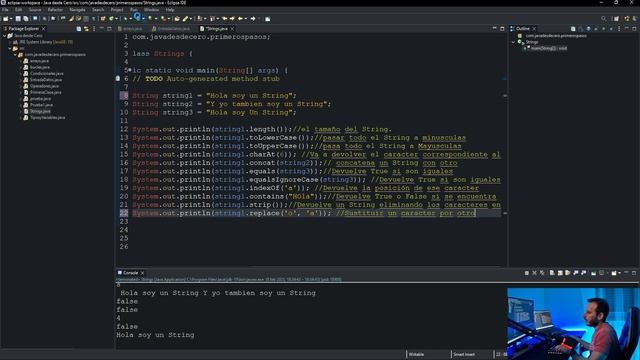The height and width of the screenshot is (360, 640).
Task: Open the Refactor menu
Action: (x=55, y=9)
